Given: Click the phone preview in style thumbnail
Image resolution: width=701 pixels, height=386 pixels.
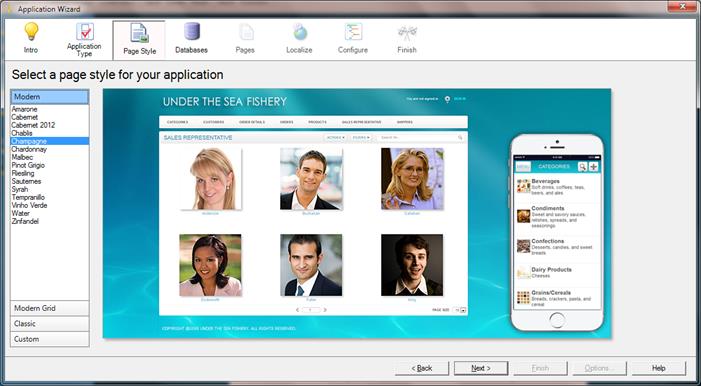Looking at the screenshot, I should [557, 233].
